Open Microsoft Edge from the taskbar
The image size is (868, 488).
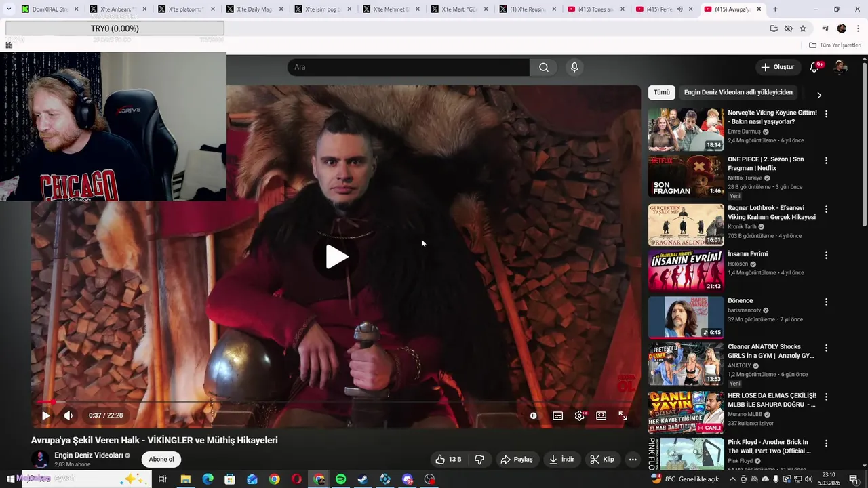pyautogui.click(x=208, y=479)
